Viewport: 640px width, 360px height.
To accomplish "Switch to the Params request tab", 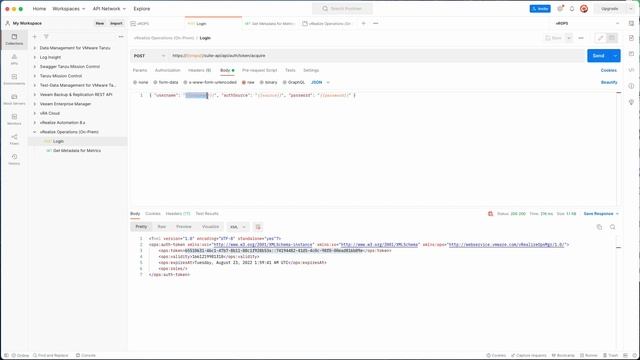I will point(140,70).
